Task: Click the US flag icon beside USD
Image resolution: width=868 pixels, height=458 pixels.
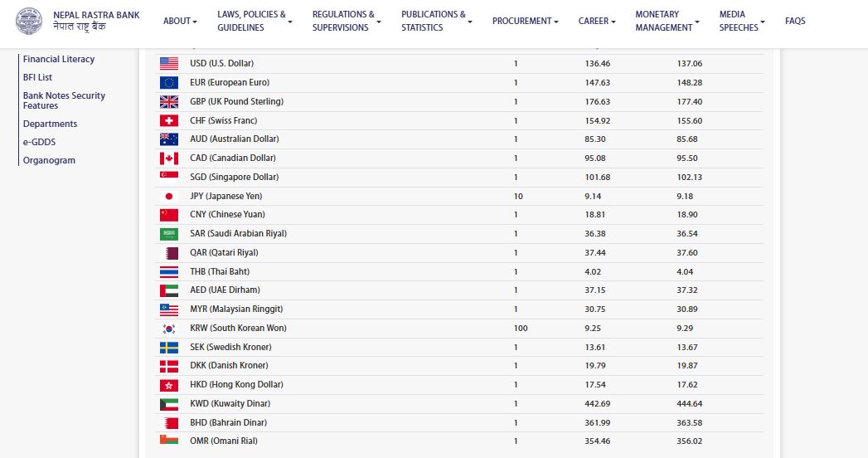Action: (169, 63)
